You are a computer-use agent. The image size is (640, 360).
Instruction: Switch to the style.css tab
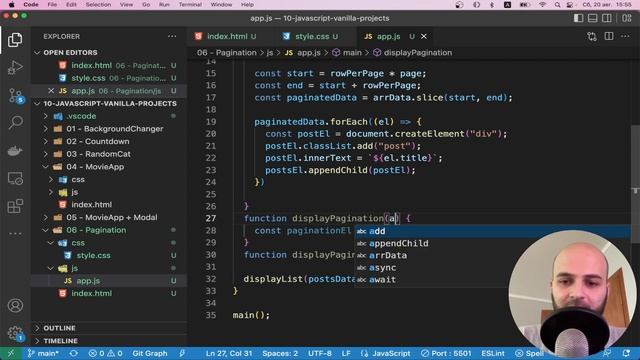pyautogui.click(x=312, y=36)
